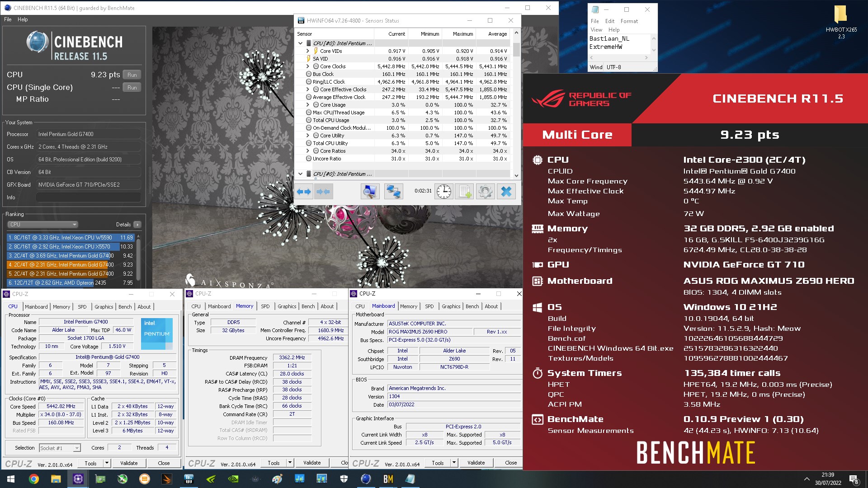868x488 pixels.
Task: Open Socket #1 selection dropdown in CPU-Z
Action: [x=60, y=448]
